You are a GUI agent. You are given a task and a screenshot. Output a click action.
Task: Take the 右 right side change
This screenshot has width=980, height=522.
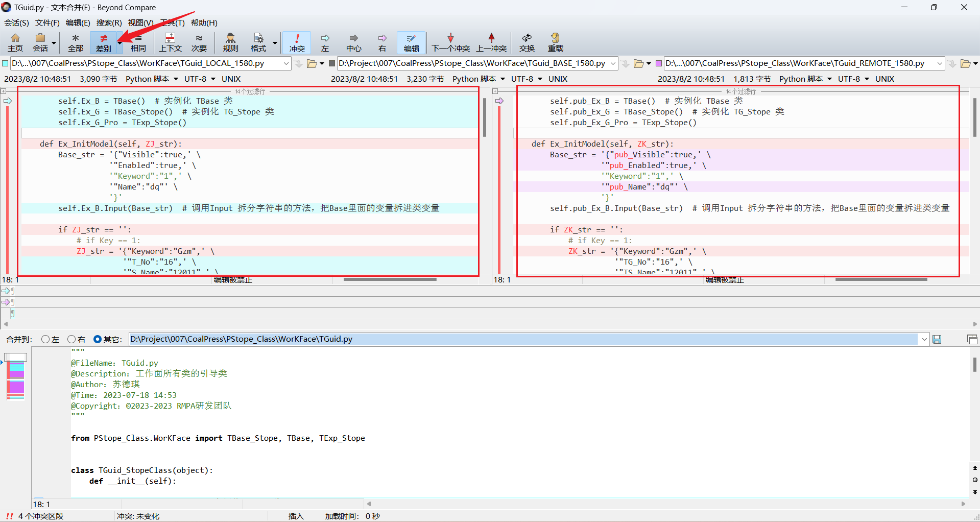pos(382,42)
